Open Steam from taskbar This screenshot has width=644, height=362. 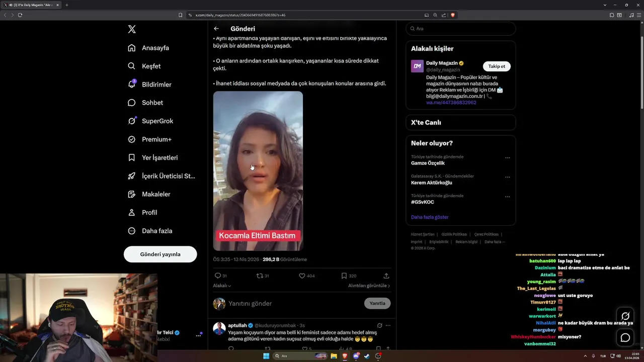[x=367, y=356]
